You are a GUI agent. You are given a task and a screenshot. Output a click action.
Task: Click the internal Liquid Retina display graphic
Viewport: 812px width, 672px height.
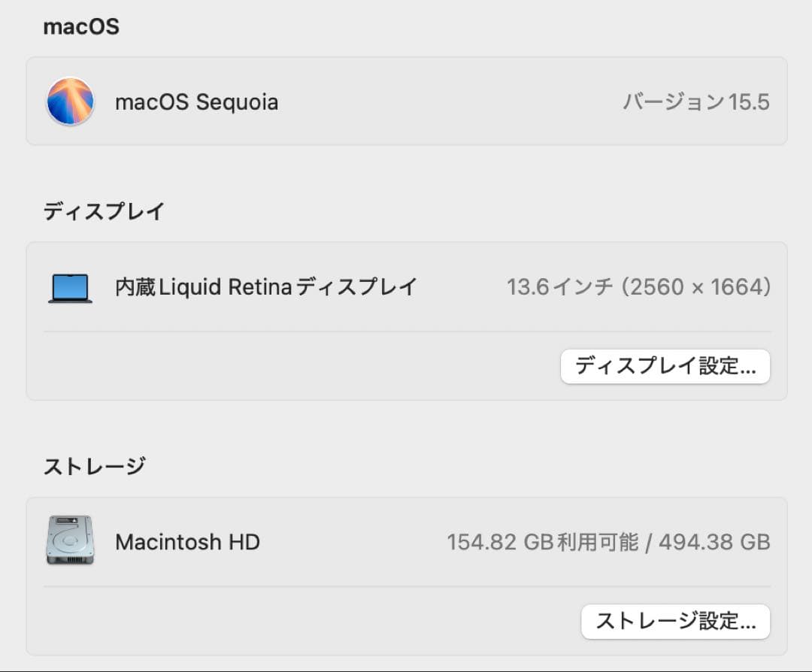coord(69,288)
